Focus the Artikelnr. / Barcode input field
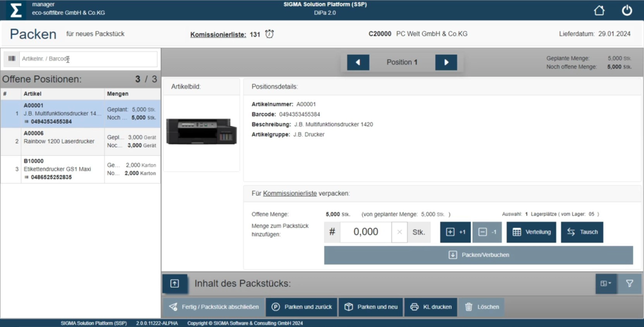644x327 pixels. click(x=87, y=59)
